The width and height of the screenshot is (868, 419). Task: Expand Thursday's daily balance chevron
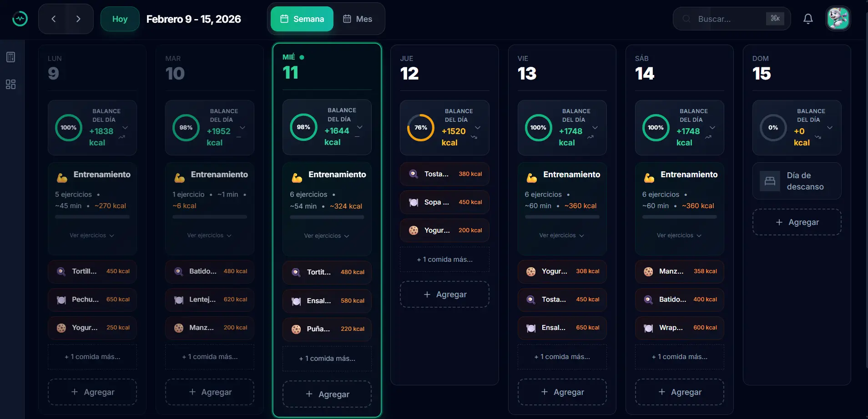point(478,127)
